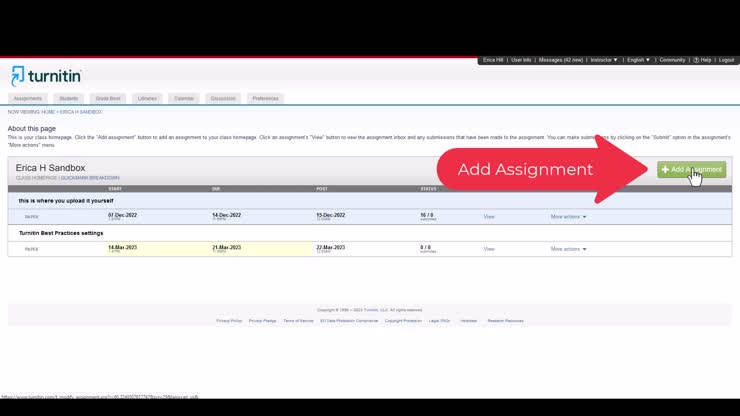The image size is (740, 416).
Task: Select the Libraries tab
Action: point(147,99)
